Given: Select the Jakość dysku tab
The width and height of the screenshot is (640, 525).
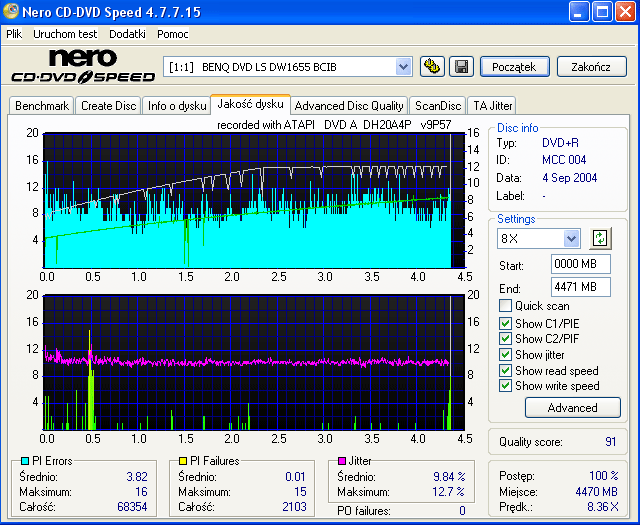Looking at the screenshot, I should point(250,104).
